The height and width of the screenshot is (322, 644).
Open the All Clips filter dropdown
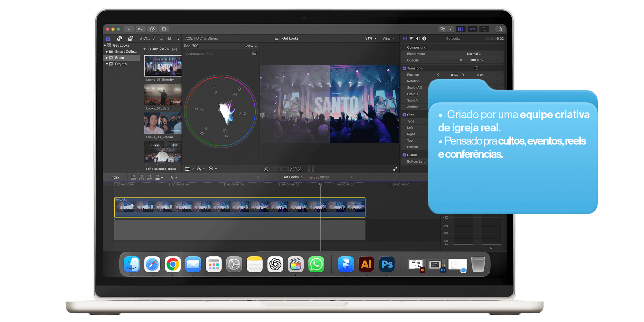[x=147, y=38]
